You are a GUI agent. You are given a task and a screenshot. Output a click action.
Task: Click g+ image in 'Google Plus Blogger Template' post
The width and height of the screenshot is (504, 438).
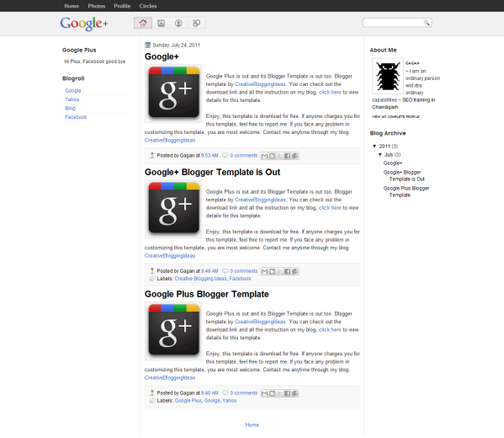(x=173, y=331)
